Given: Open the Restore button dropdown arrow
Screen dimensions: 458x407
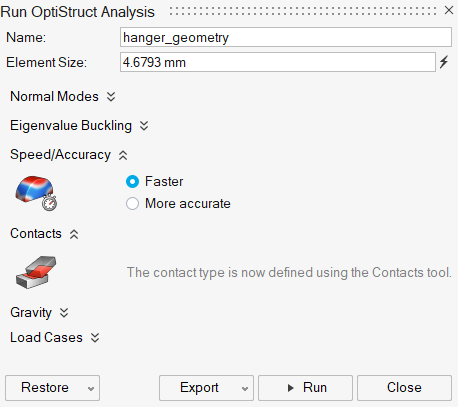Looking at the screenshot, I should 91,388.
